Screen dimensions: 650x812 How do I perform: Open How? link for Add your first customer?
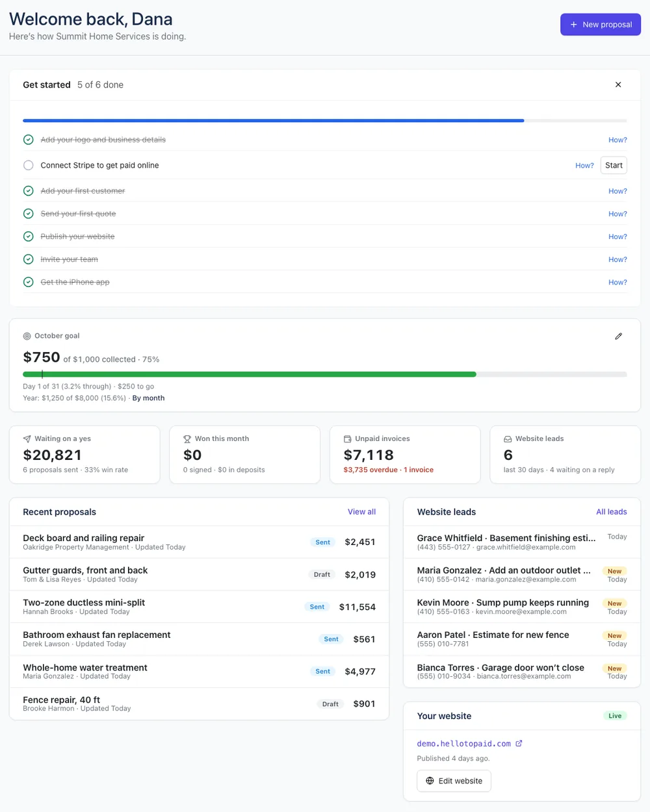[x=617, y=191]
